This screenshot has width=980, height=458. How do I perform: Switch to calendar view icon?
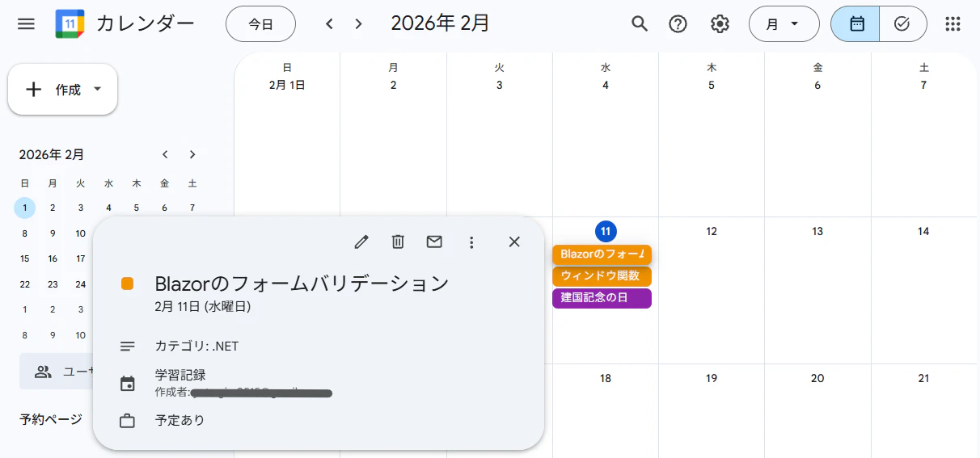855,24
